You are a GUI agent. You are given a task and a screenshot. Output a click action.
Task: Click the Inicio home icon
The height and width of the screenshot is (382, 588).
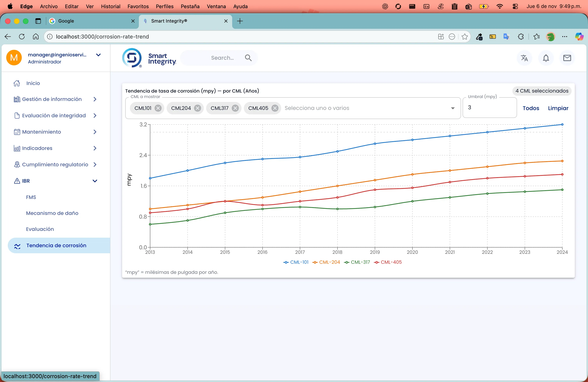point(17,83)
